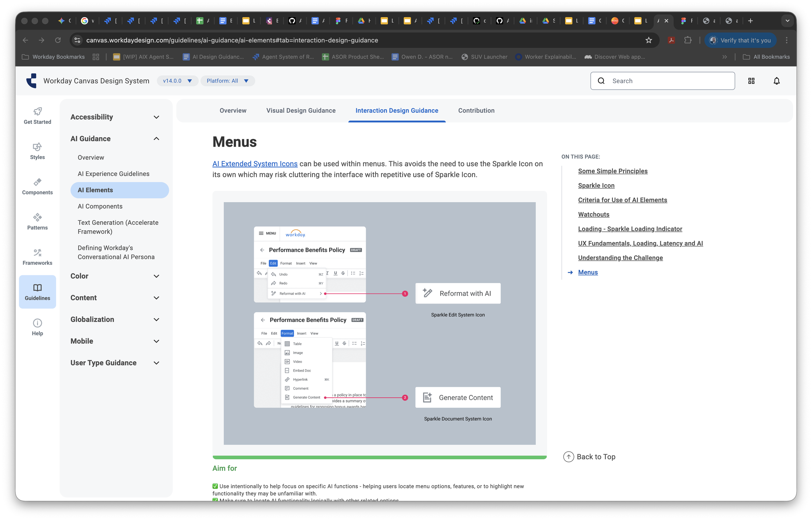The width and height of the screenshot is (812, 520).
Task: Switch to the Visual Design Guidance tab
Action: tap(301, 110)
